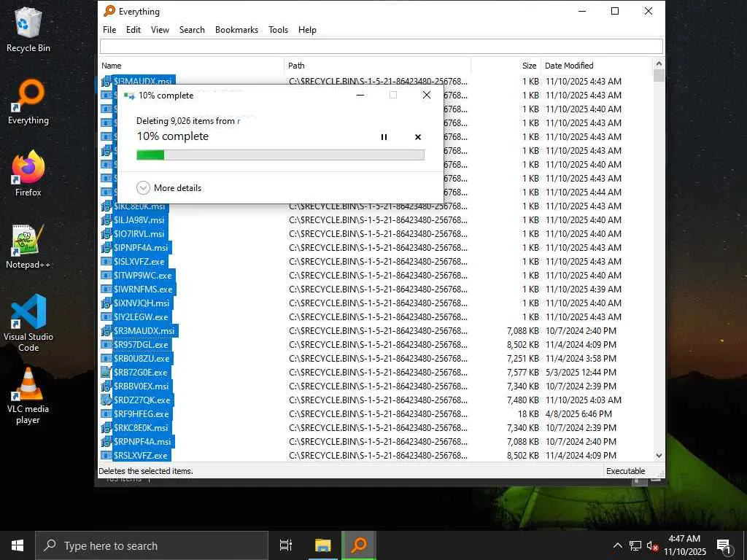Click the delete progress bar
Viewport: 747px width, 560px height.
[281, 155]
